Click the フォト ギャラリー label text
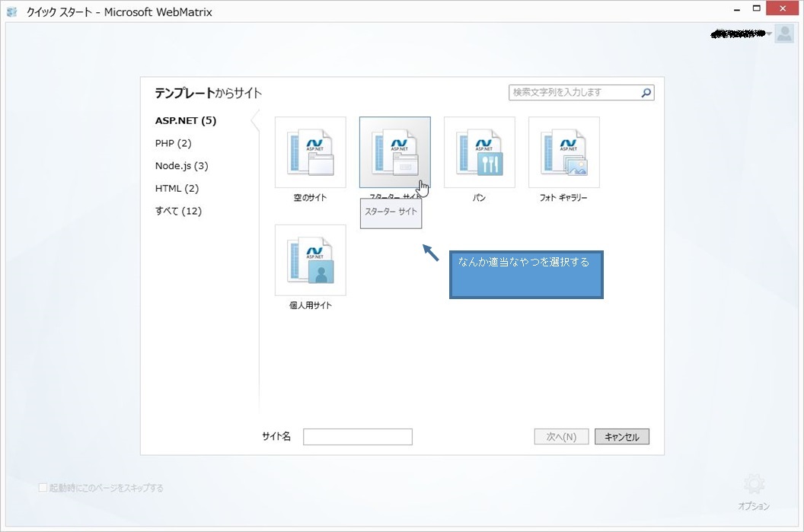 pyautogui.click(x=563, y=198)
